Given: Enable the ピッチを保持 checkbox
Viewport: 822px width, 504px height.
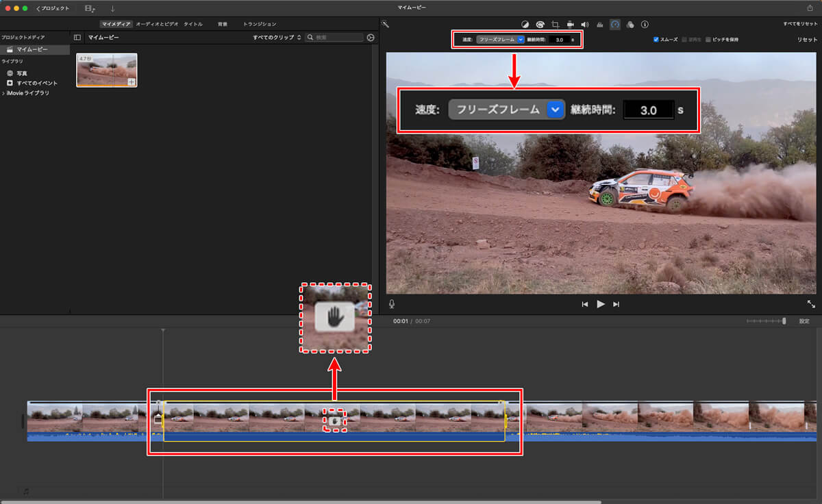Looking at the screenshot, I should [708, 40].
